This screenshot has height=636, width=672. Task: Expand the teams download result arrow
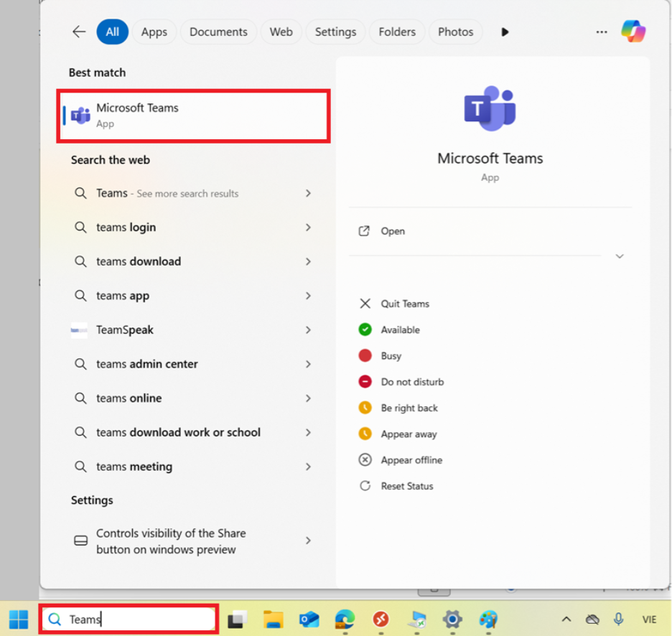coord(308,261)
